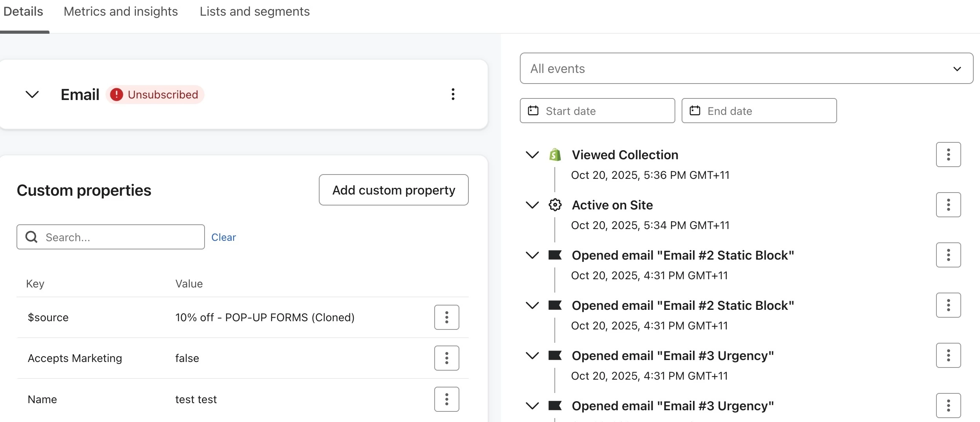The width and height of the screenshot is (980, 422).
Task: Switch to Metrics and insights tab
Action: coord(121,12)
